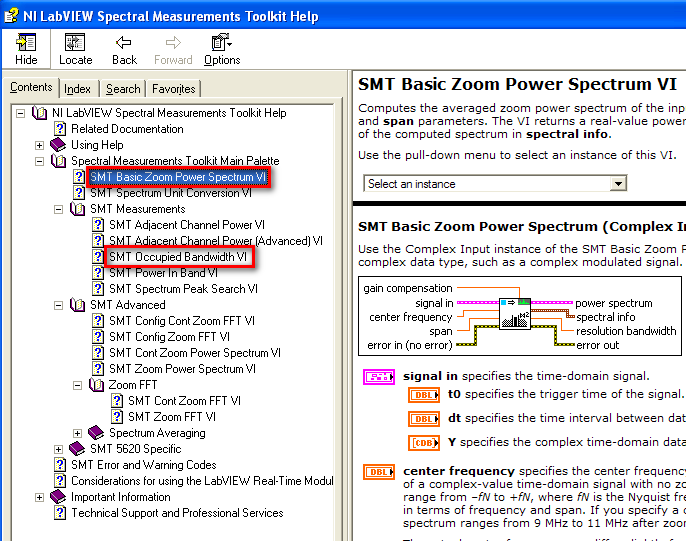The image size is (686, 541).
Task: Click the SMT Error and Warning Codes topic icon
Action: tap(60, 465)
